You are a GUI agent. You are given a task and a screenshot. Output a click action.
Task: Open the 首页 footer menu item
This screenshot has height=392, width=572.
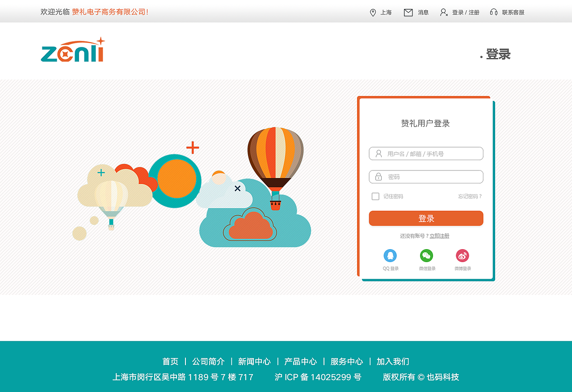point(170,361)
